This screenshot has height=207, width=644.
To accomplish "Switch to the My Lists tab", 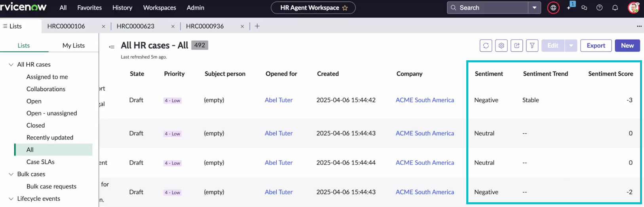I will tap(74, 46).
